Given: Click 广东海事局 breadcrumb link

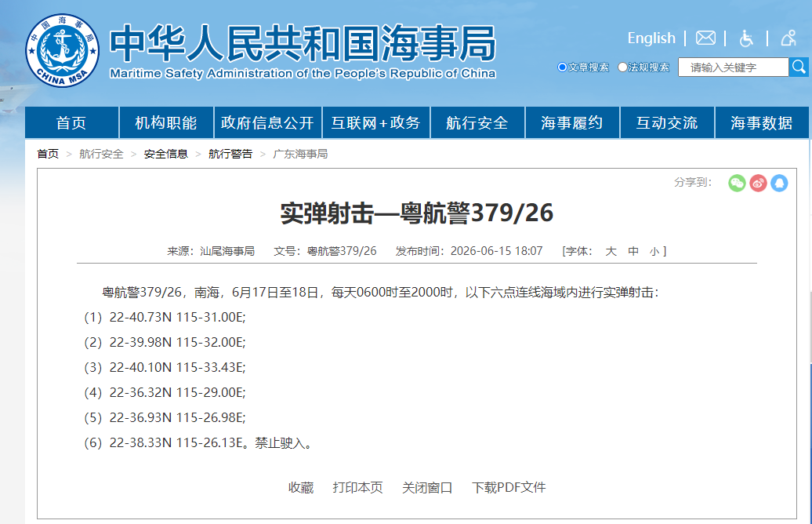Looking at the screenshot, I should 300,154.
